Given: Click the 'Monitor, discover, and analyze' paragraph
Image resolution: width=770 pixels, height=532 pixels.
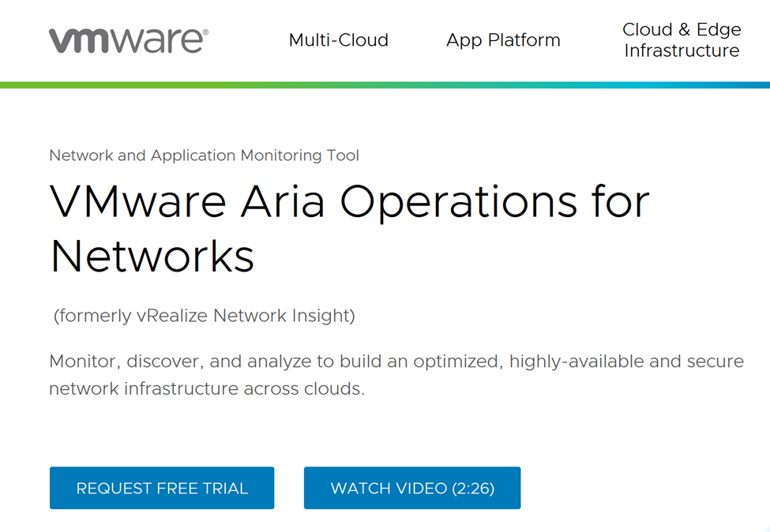Looking at the screenshot, I should point(396,375).
